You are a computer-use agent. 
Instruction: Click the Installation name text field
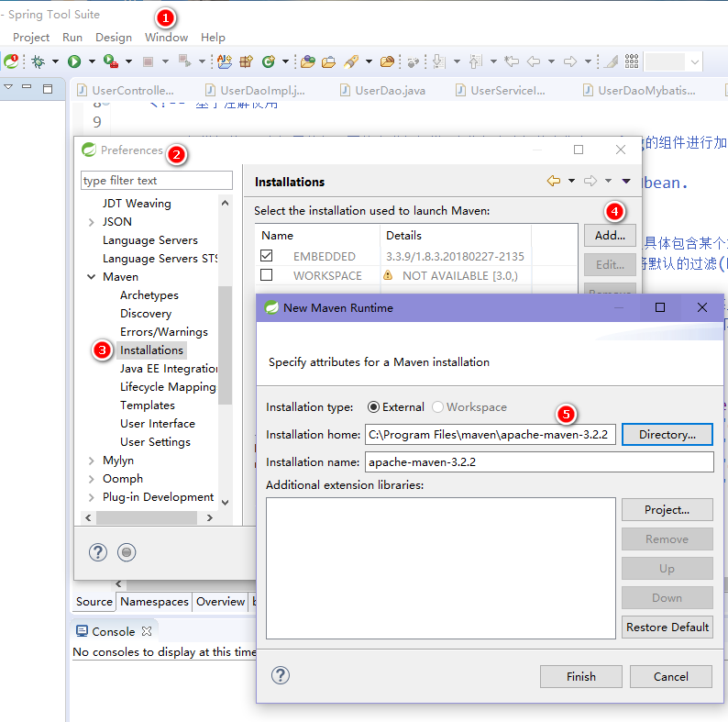539,462
